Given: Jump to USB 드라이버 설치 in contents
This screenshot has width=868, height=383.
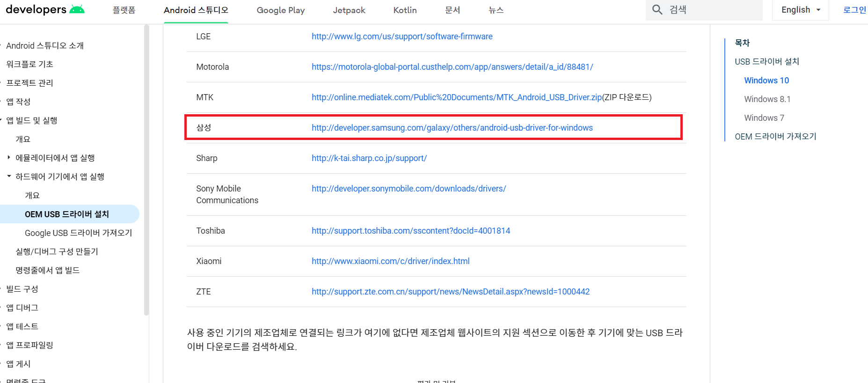Looking at the screenshot, I should [767, 61].
